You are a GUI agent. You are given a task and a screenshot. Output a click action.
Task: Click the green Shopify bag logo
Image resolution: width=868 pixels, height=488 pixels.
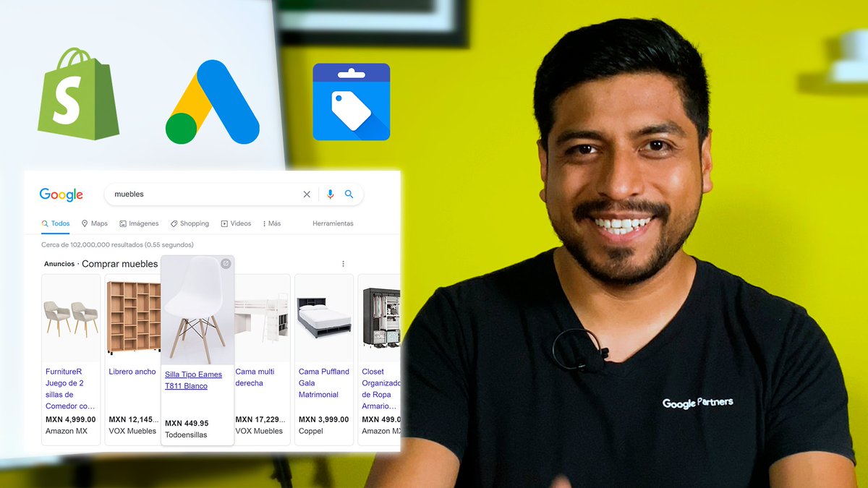(x=78, y=94)
